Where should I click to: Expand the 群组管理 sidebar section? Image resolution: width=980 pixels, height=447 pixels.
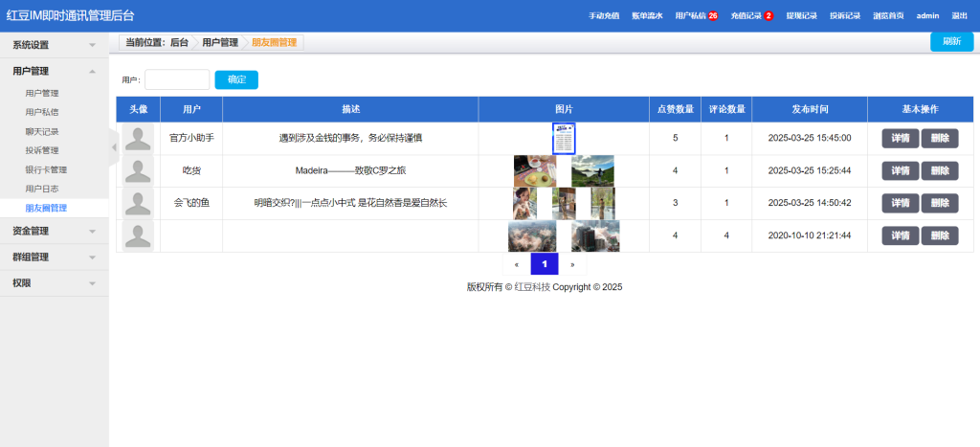pos(54,257)
